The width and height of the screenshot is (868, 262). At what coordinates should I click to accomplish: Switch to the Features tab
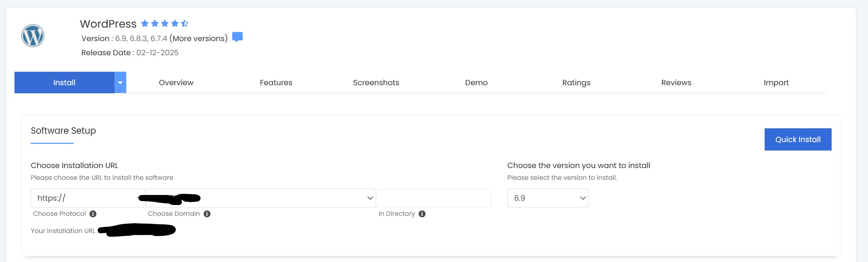click(276, 83)
